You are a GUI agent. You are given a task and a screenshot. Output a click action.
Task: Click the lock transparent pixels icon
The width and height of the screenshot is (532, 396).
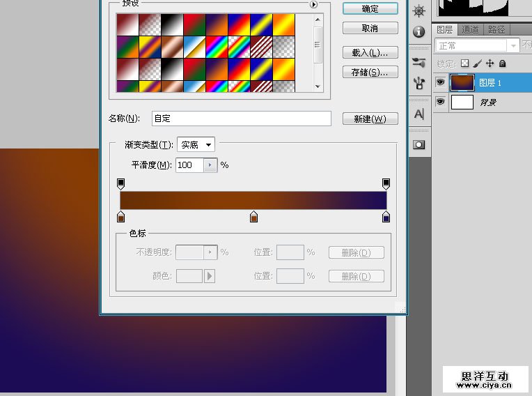[x=465, y=63]
